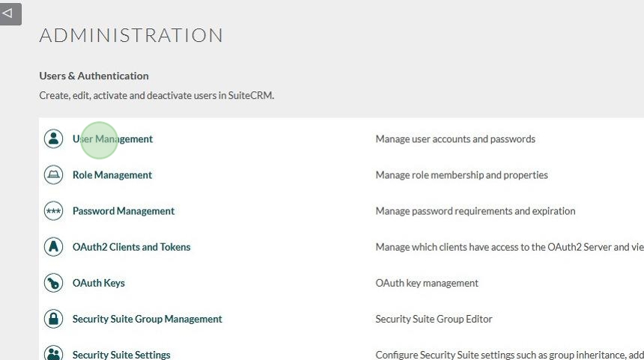
Task: Select the OAuth Keys link
Action: coord(98,283)
